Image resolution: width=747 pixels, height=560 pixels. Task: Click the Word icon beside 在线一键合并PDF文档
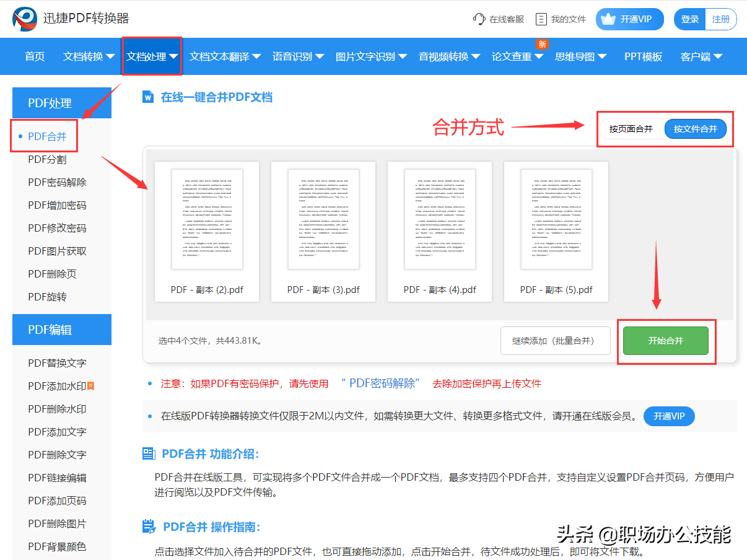148,97
